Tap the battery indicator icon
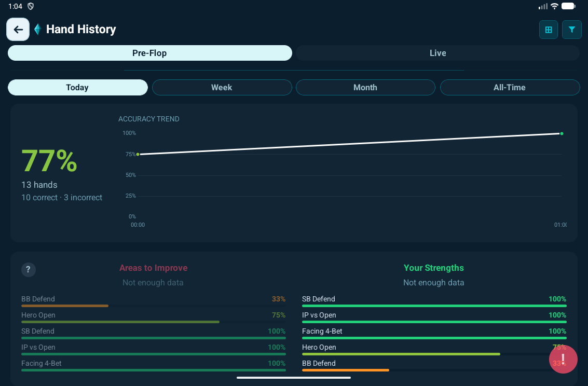 click(x=568, y=6)
